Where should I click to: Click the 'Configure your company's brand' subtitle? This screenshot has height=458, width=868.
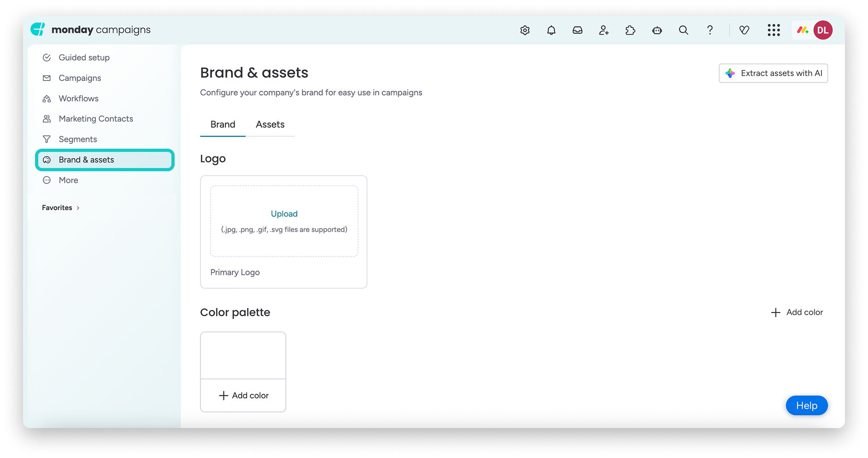click(311, 93)
